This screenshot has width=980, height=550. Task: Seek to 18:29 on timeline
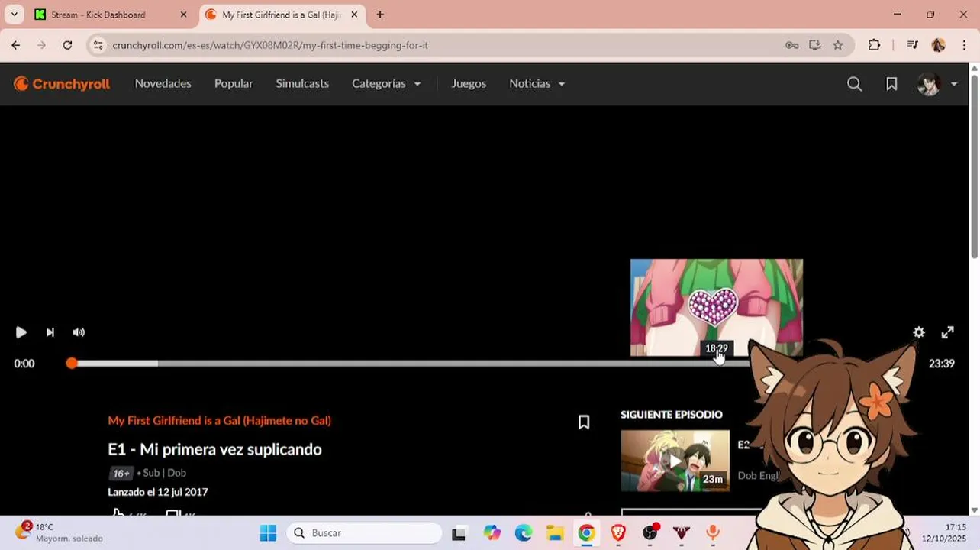tap(717, 364)
